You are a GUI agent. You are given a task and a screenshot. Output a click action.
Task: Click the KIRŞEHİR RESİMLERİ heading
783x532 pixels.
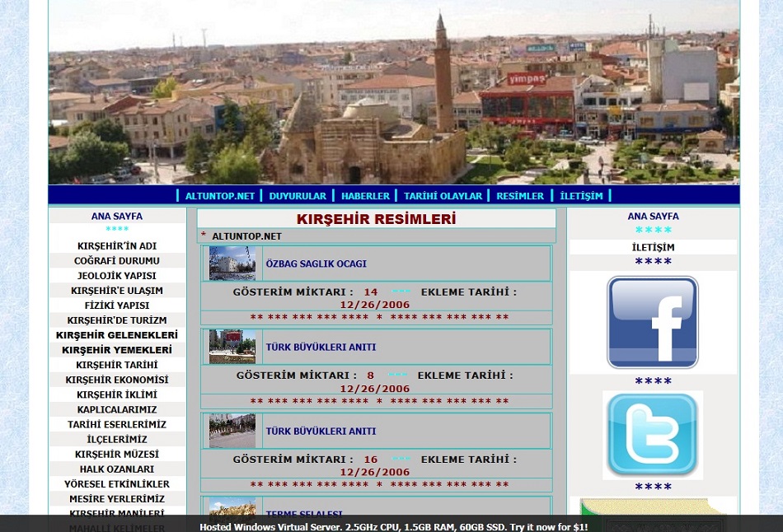[x=376, y=218]
